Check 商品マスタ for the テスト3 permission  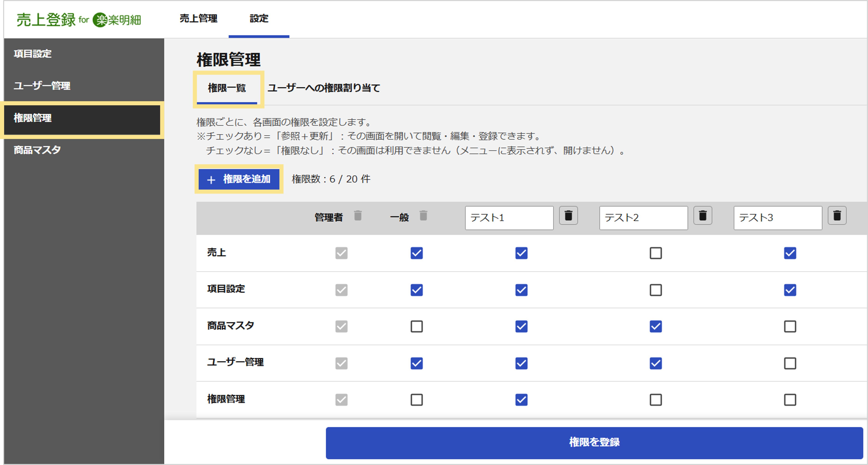coord(790,326)
